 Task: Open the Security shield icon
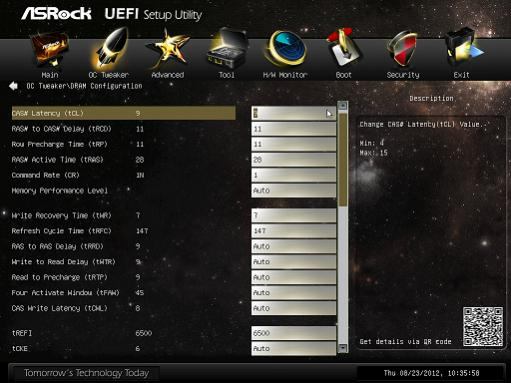[402, 49]
